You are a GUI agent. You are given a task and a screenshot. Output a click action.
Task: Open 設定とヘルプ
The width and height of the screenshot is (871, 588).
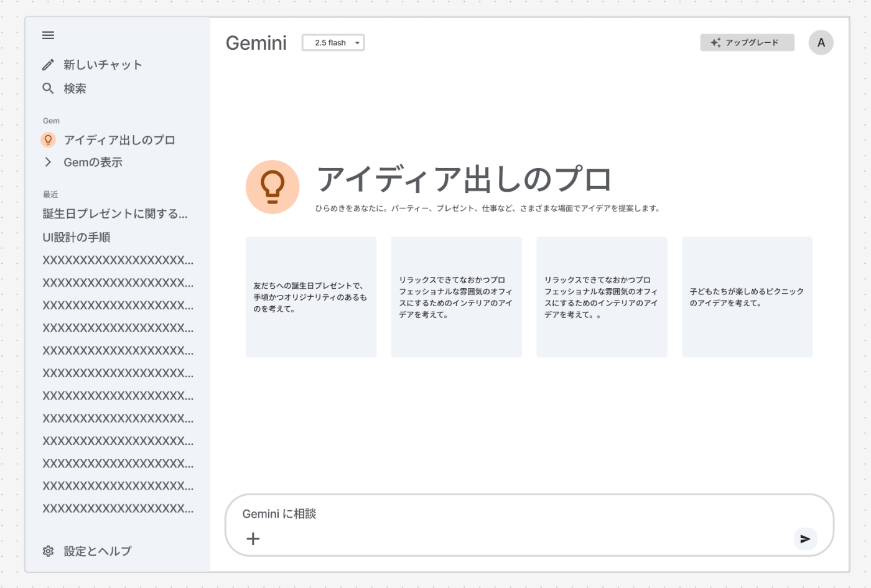click(x=98, y=551)
